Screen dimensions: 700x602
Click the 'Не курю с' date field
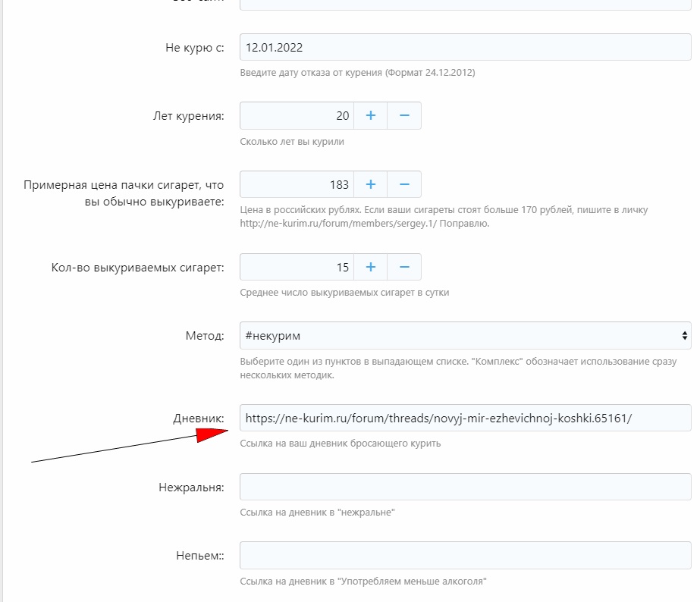click(465, 47)
